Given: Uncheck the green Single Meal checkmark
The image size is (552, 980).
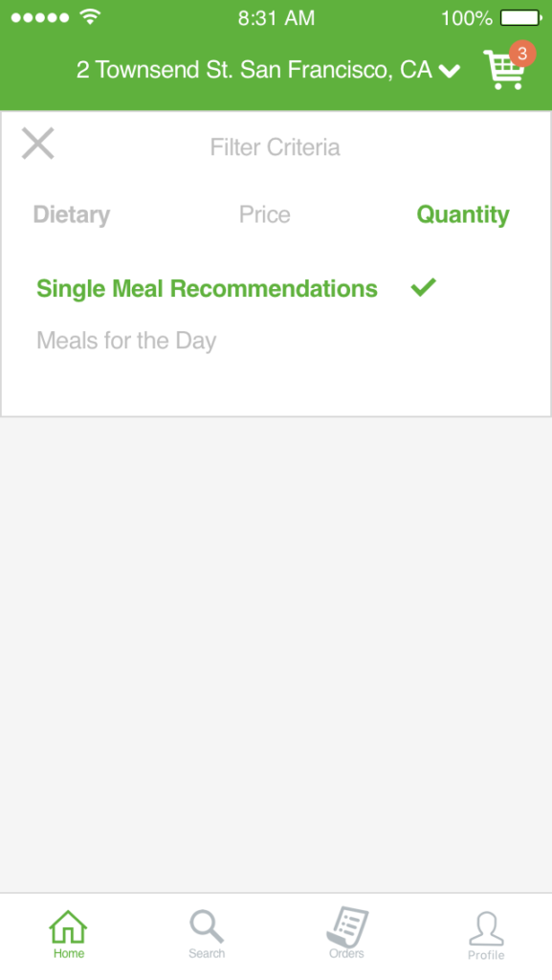Looking at the screenshot, I should click(x=424, y=287).
